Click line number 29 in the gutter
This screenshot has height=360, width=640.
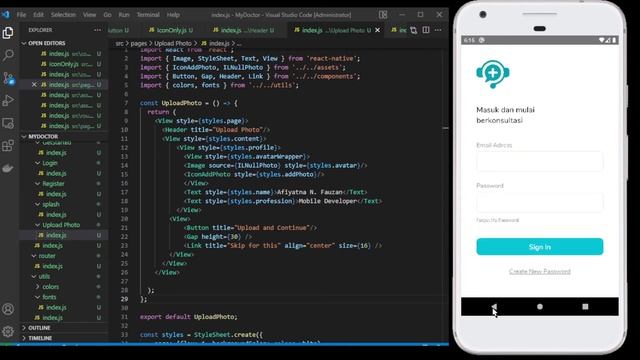pos(124,299)
